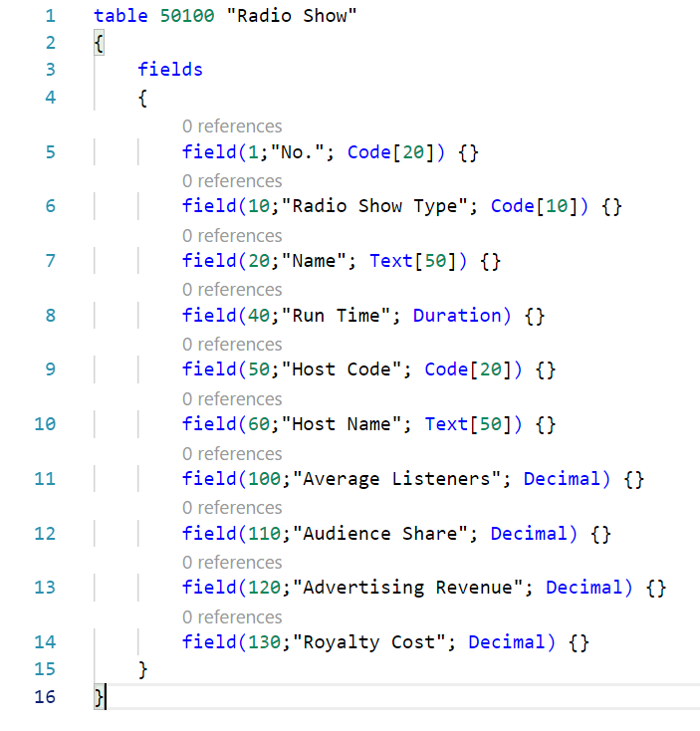Click line number 14 in the gutter

pyautogui.click(x=45, y=642)
